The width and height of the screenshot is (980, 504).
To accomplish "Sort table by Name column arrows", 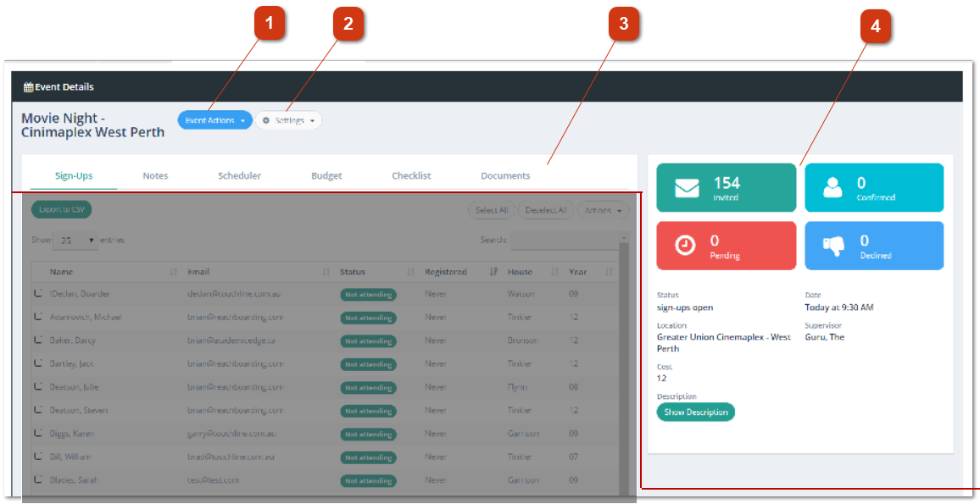I will point(173,272).
